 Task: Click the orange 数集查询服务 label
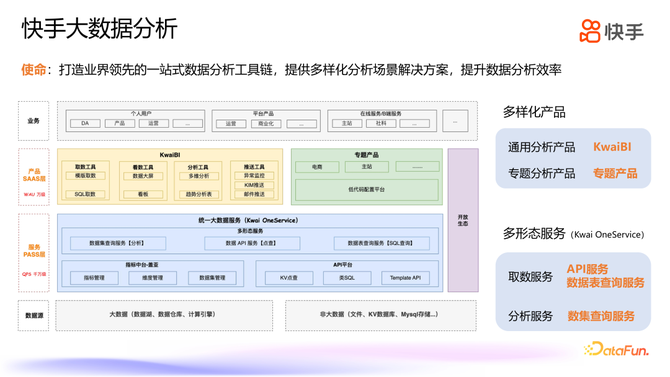pyautogui.click(x=601, y=316)
